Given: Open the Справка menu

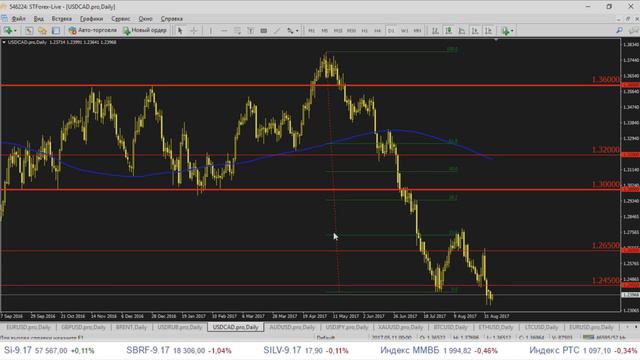Looking at the screenshot, I should click(171, 19).
